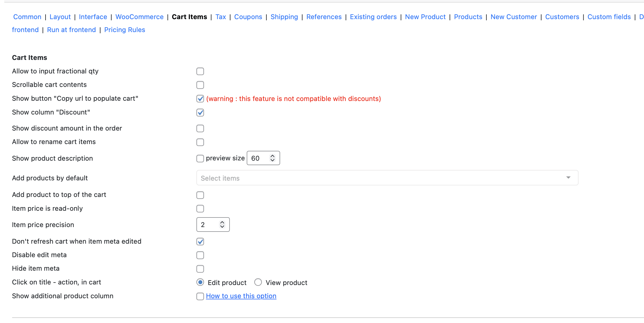Toggle "Scrollable cart contents" checkbox

pos(200,85)
